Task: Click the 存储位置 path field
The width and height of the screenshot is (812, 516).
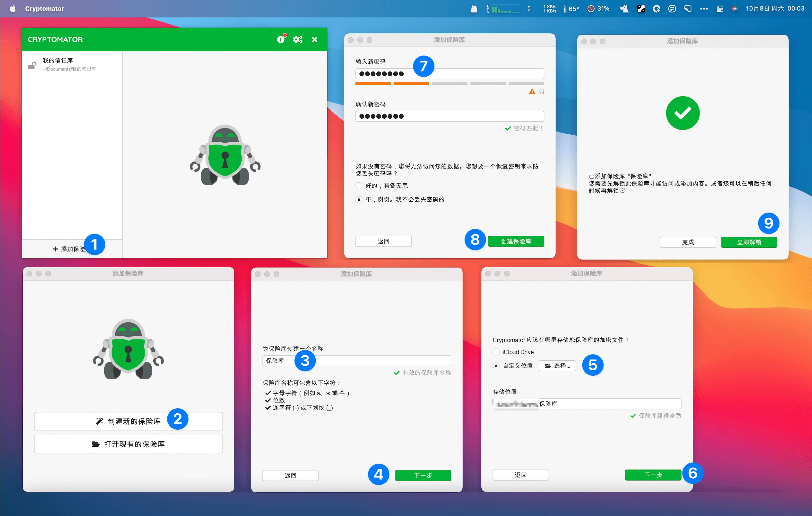Action: (587, 404)
